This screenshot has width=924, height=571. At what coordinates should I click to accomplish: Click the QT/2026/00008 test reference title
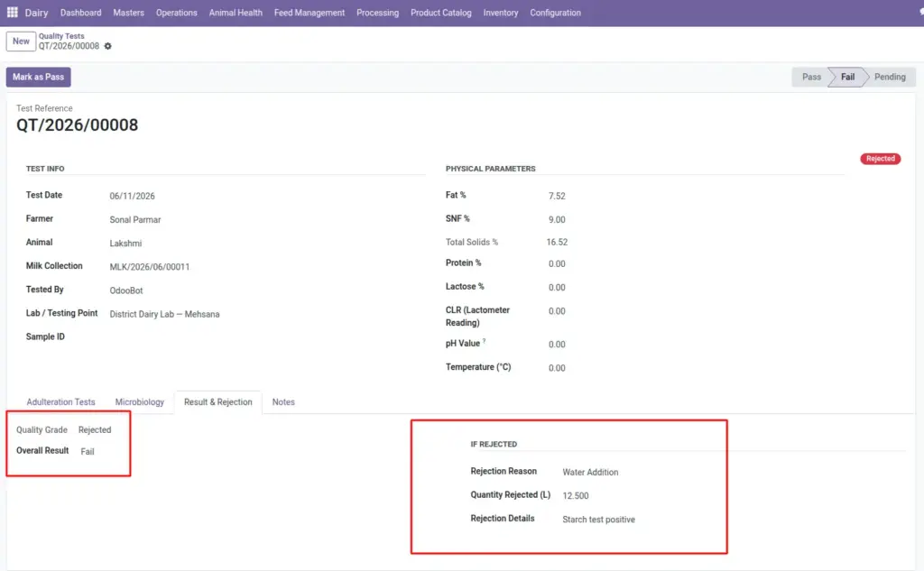78,124
